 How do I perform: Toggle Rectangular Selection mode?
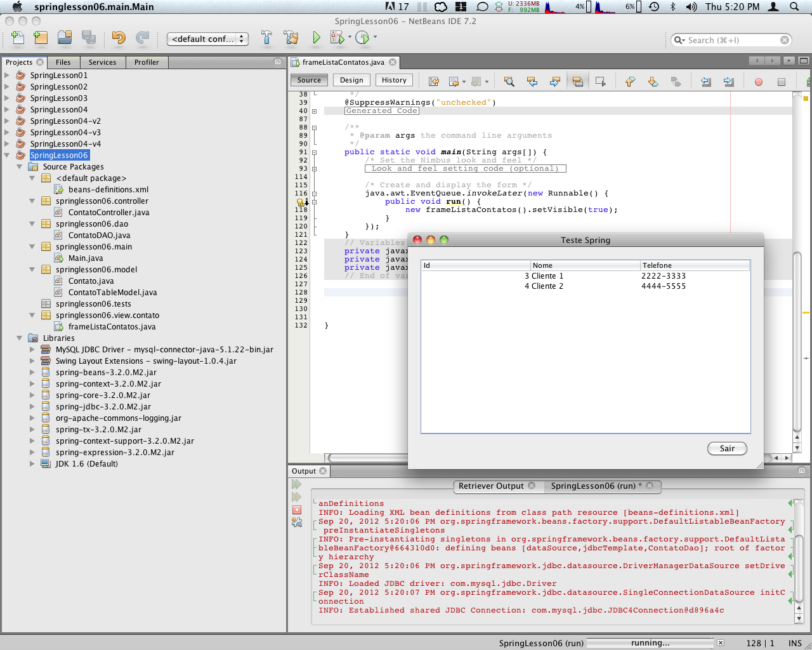[x=600, y=81]
